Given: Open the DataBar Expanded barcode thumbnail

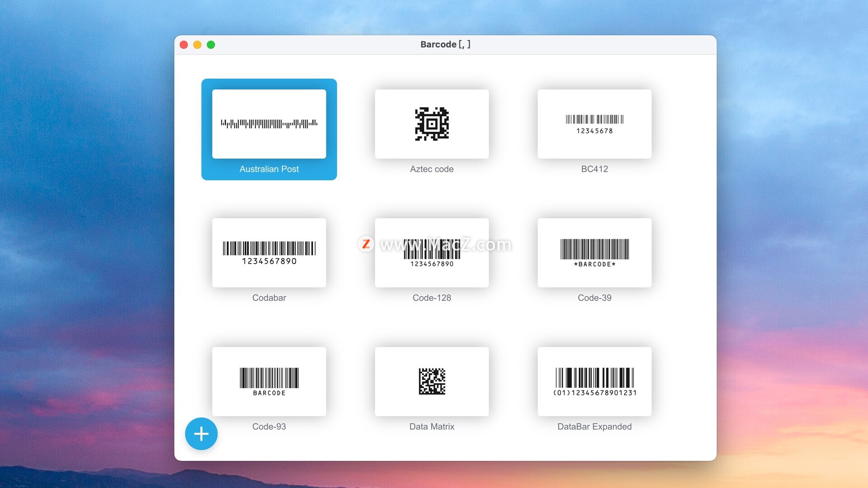Looking at the screenshot, I should click(594, 381).
